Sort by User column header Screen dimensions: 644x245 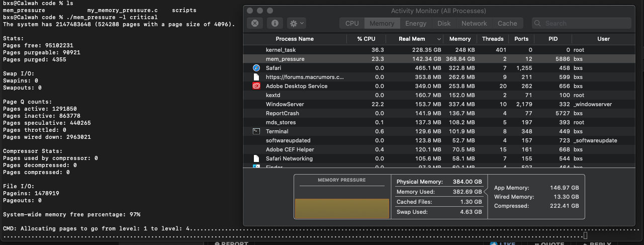point(603,39)
